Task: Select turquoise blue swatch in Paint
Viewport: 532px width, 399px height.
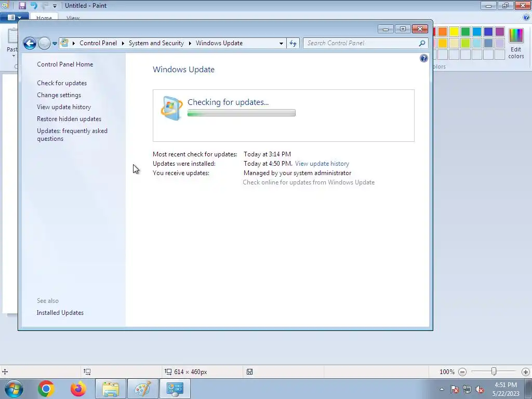Action: coord(477,32)
